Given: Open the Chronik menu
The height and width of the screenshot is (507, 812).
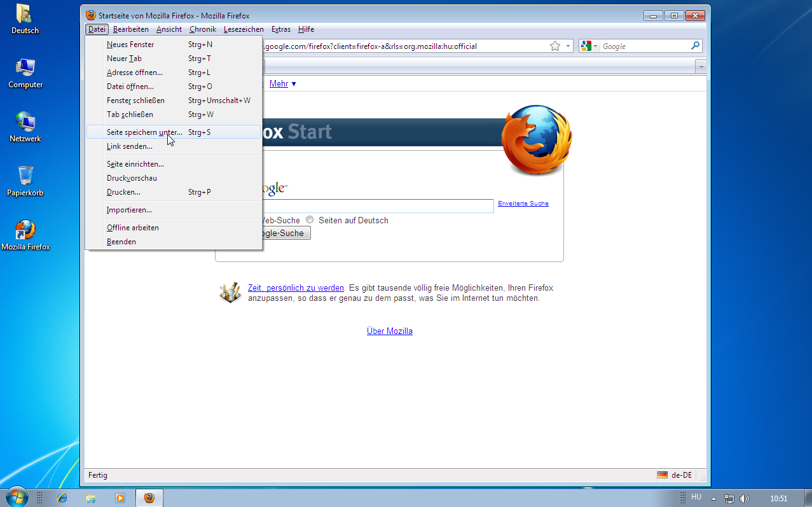Looking at the screenshot, I should [203, 29].
